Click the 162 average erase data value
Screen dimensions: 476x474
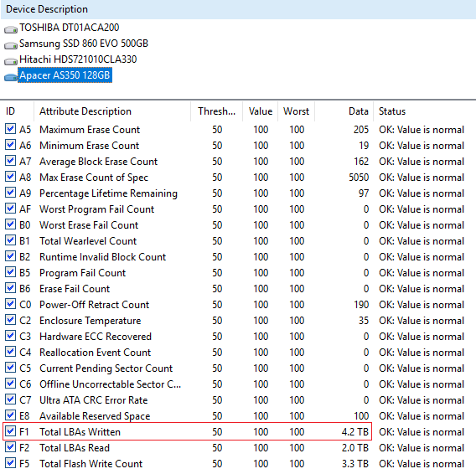tap(361, 162)
